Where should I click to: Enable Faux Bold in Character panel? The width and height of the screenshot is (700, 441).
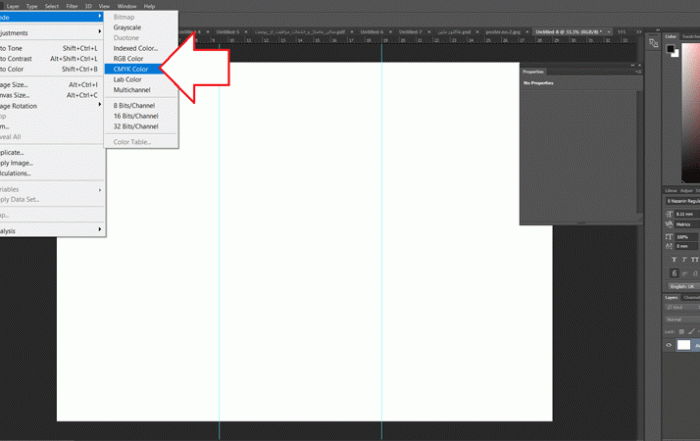click(674, 260)
